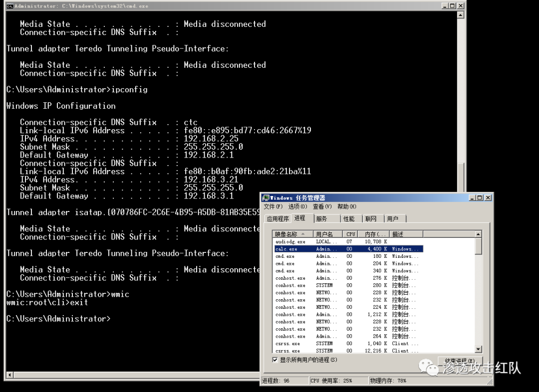Switch to the 服务 tab
This screenshot has height=392, width=539.
click(322, 218)
